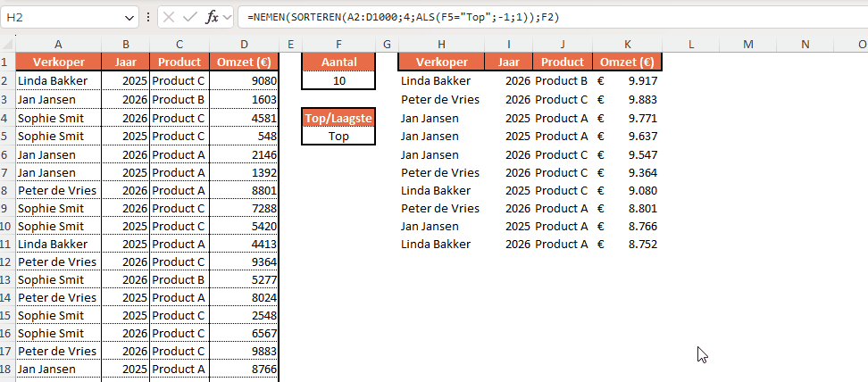Select column A header

58,44
